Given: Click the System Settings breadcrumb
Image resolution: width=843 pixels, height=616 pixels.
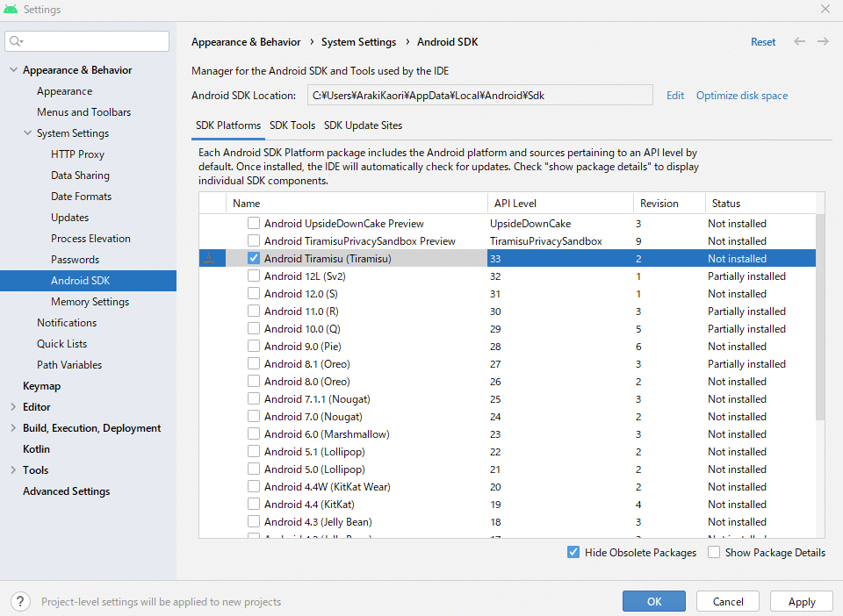Looking at the screenshot, I should tap(358, 42).
